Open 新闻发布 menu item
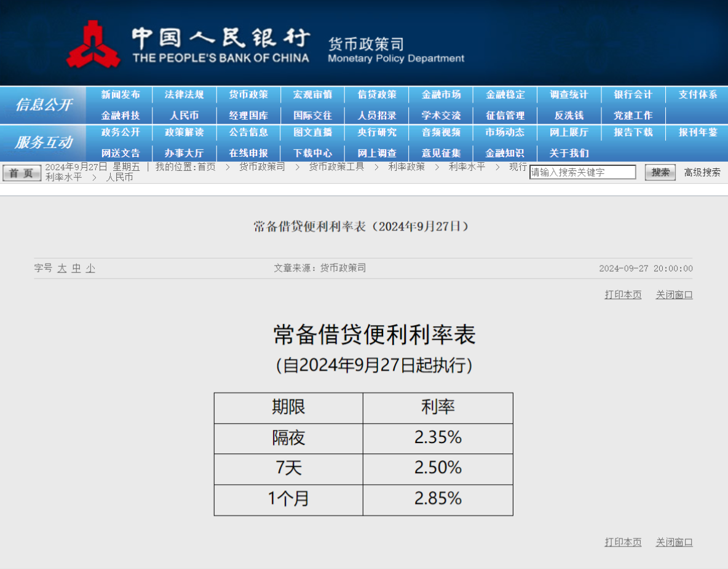The width and height of the screenshot is (728, 569). 121,95
